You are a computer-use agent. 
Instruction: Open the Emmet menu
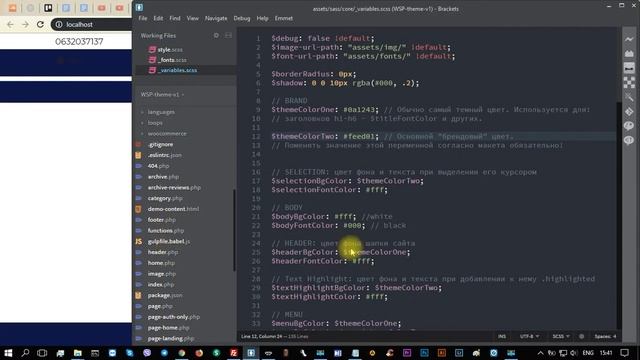284,18
